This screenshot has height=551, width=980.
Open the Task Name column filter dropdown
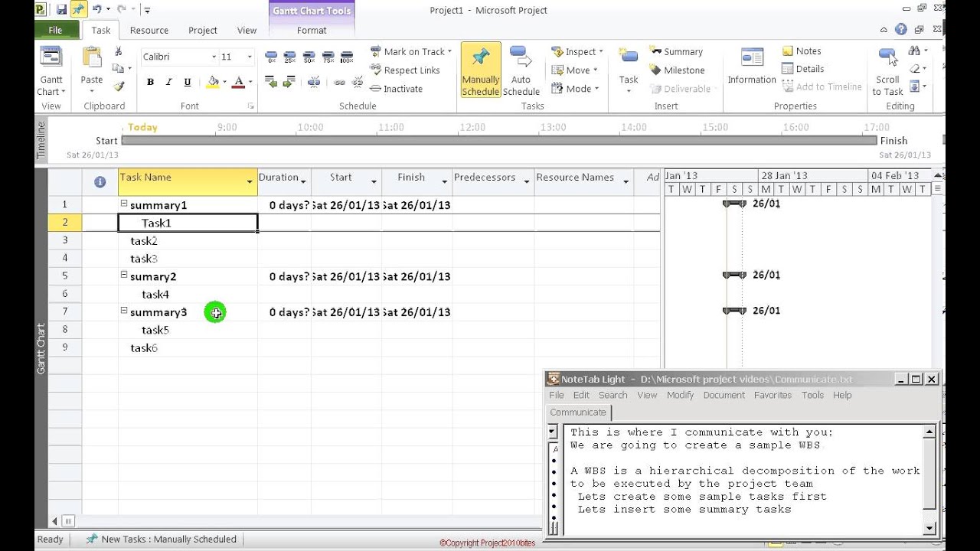[250, 182]
